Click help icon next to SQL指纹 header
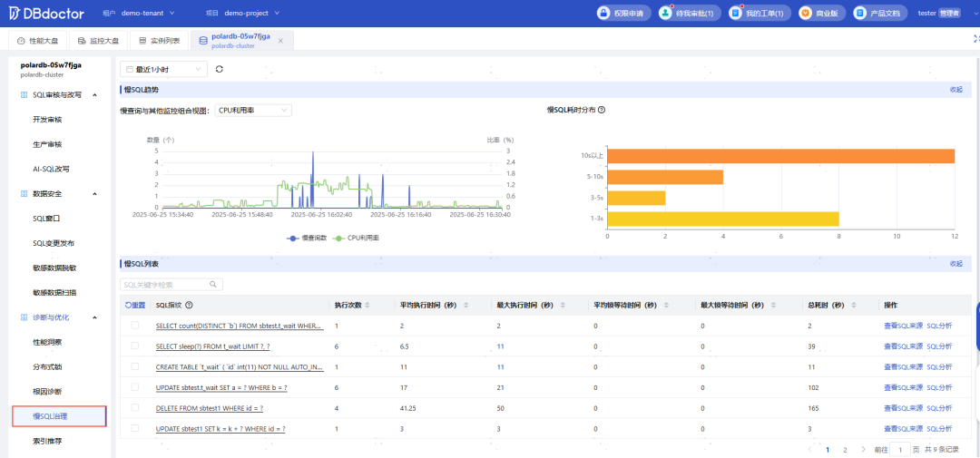The height and width of the screenshot is (458, 980). point(189,306)
